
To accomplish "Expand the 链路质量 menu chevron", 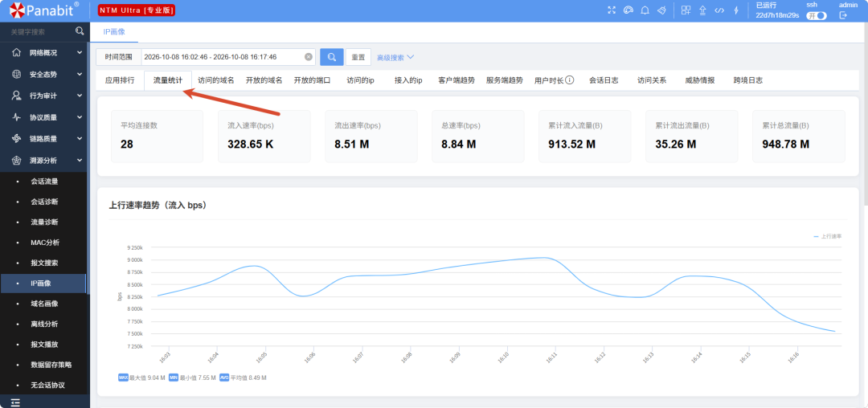I will pyautogui.click(x=80, y=139).
